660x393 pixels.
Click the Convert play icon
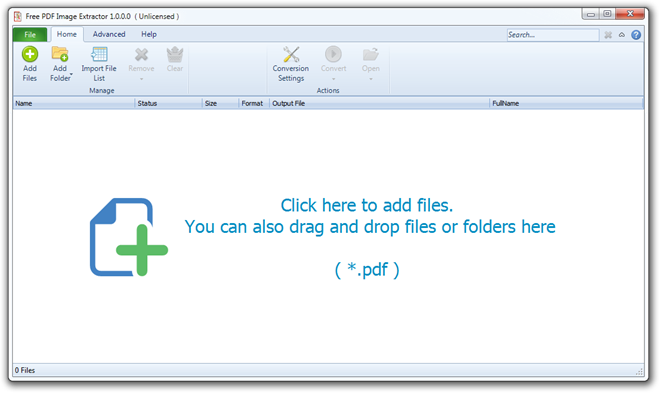tap(333, 54)
